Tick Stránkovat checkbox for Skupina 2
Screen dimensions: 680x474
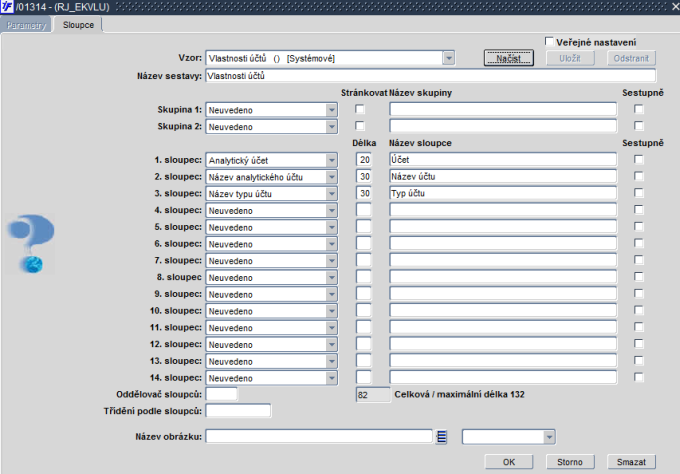360,126
